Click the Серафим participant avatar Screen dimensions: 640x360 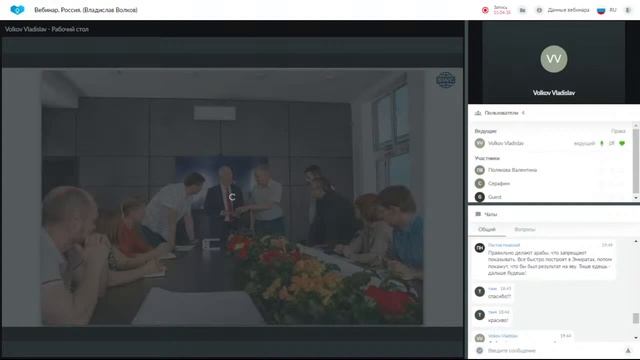click(480, 183)
